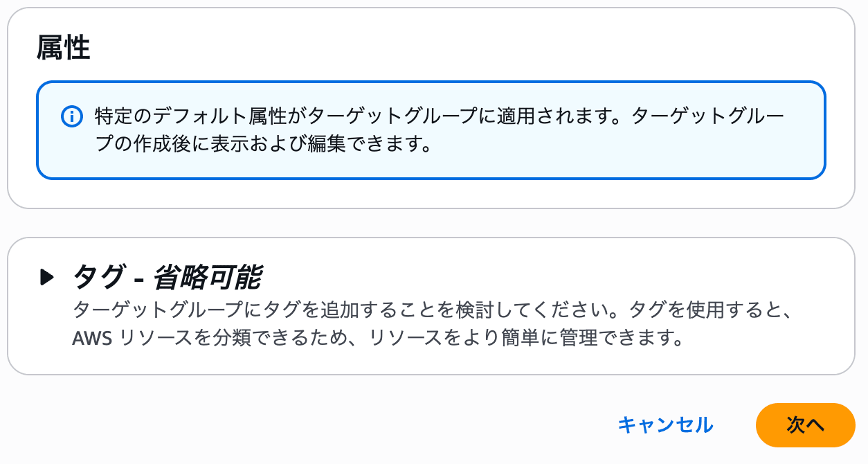Click the キャンセル link
The width and height of the screenshot is (868, 464).
point(664,425)
